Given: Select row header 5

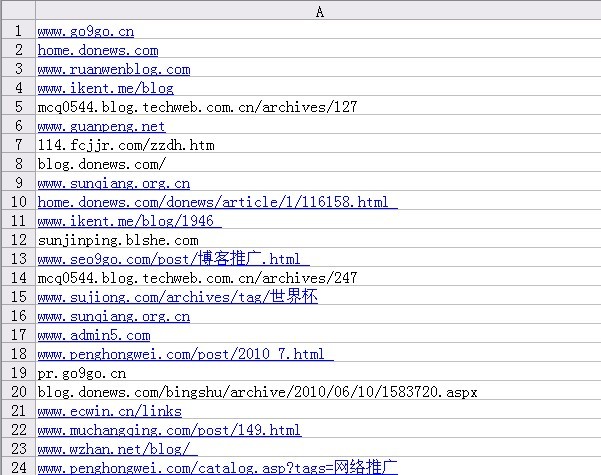Looking at the screenshot, I should 18,106.
